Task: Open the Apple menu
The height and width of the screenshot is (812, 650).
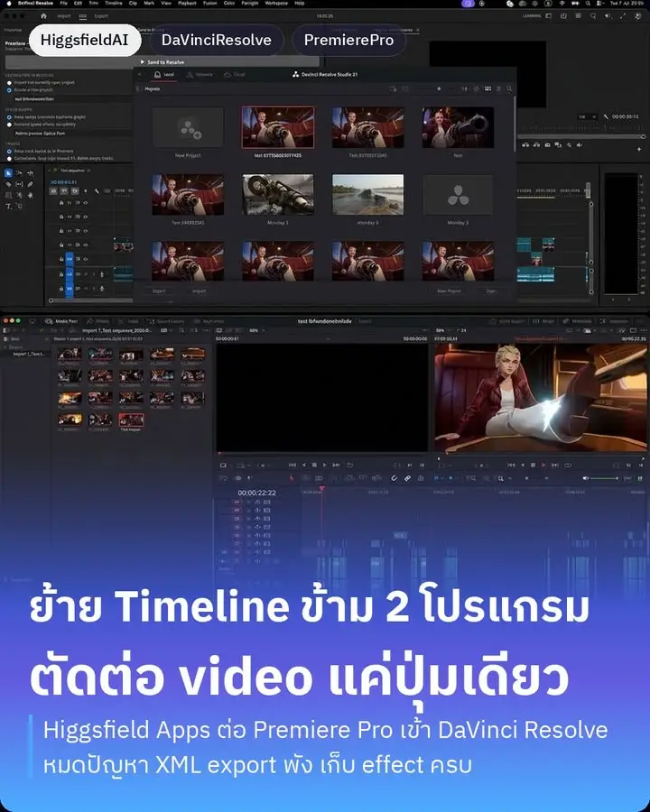Action: [7, 3]
